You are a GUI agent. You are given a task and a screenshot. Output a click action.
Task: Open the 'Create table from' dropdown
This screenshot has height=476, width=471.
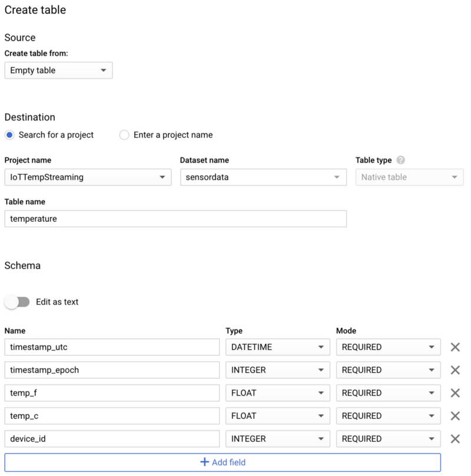pyautogui.click(x=58, y=71)
